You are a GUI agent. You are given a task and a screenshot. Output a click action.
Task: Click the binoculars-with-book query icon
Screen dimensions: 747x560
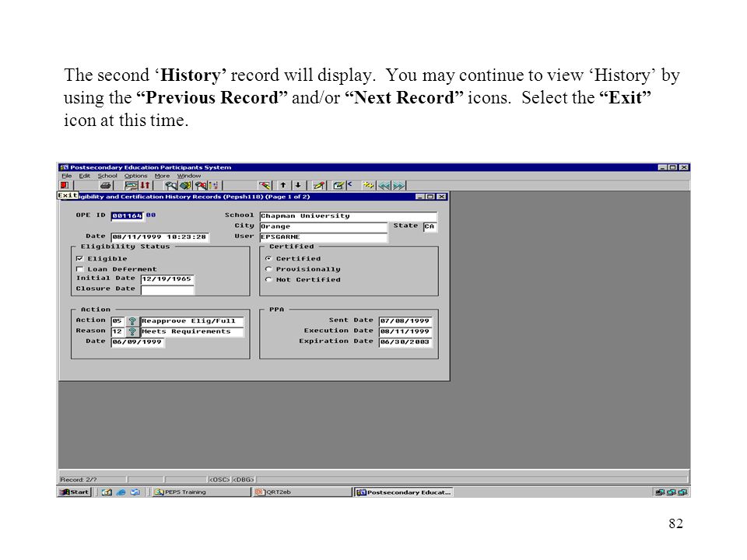point(185,185)
